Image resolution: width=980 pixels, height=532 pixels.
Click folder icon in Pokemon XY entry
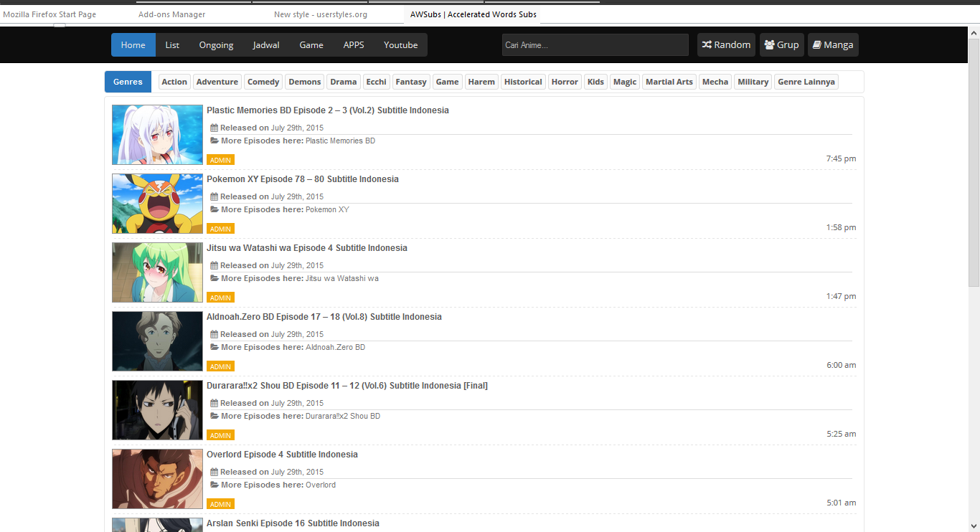[214, 209]
